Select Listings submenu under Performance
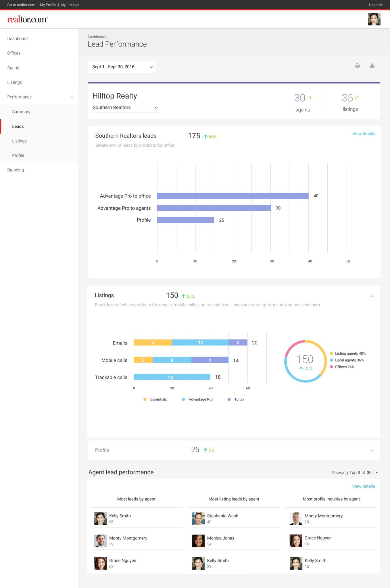The height and width of the screenshot is (588, 390). (x=19, y=141)
